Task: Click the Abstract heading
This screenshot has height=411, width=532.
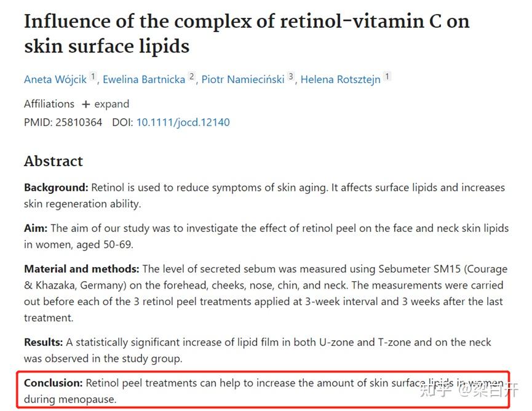Action: [54, 161]
